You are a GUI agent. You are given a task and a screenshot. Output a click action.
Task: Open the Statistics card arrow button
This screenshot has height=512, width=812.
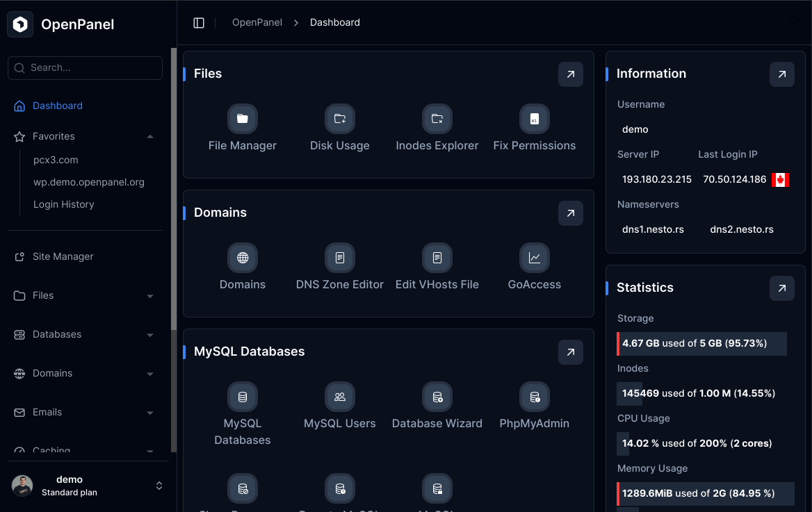pyautogui.click(x=782, y=288)
